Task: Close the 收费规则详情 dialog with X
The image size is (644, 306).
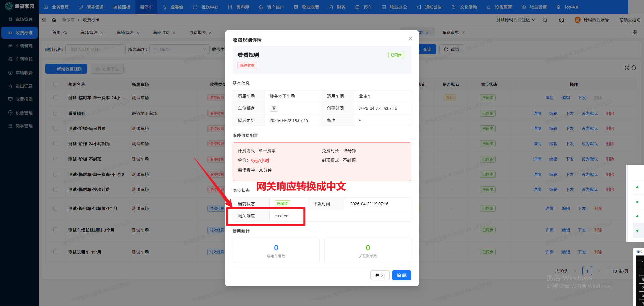Action: [x=410, y=39]
